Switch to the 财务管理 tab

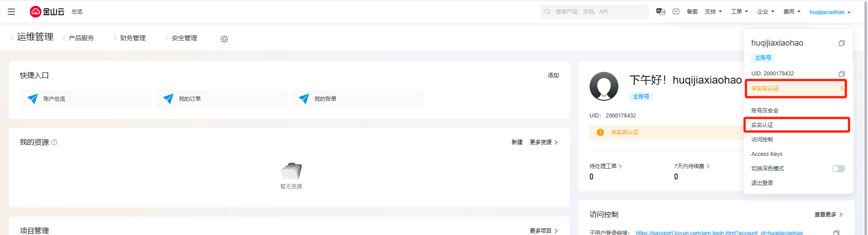click(133, 38)
